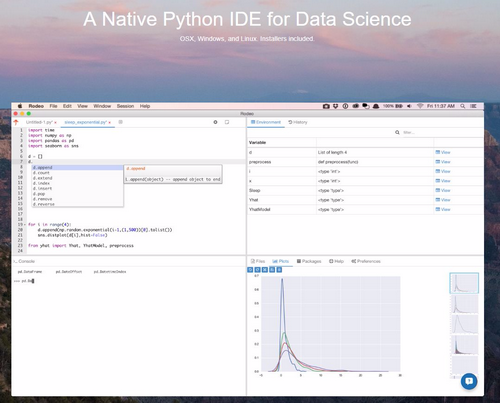
Task: Choose d.extend from the autocomplete list
Action: [42, 178]
